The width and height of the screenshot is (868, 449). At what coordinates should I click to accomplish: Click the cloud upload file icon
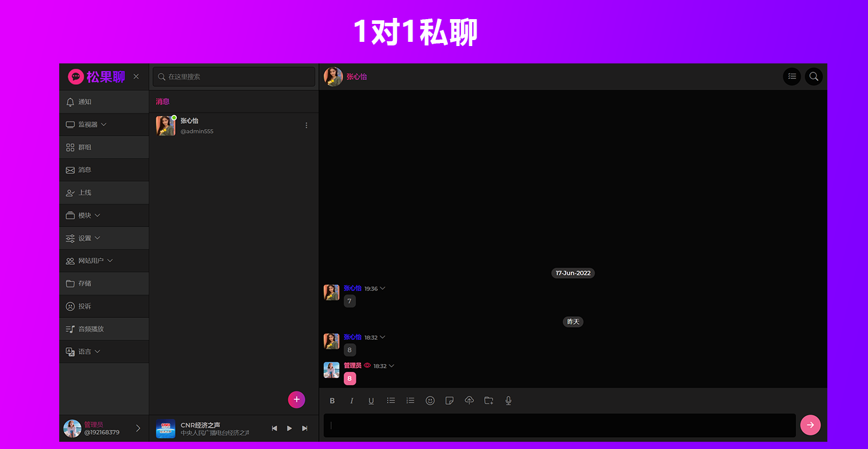tap(469, 401)
